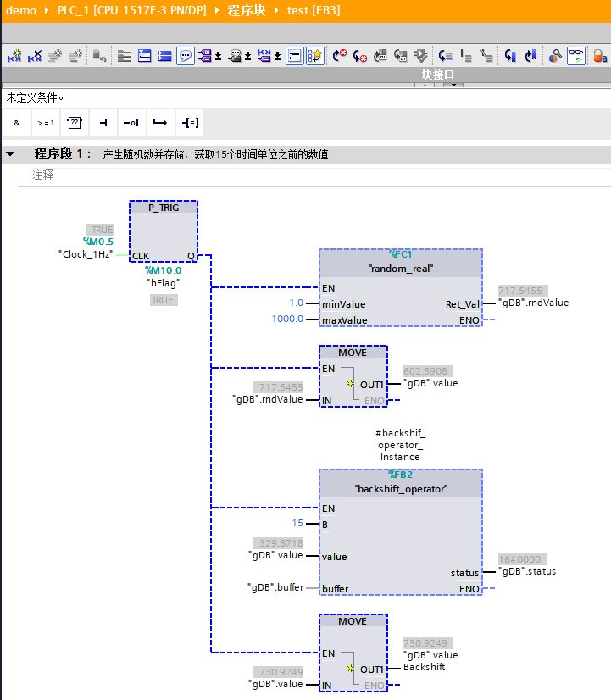Click the gray lines toolbar icon
The image size is (611, 700).
tap(466, 56)
